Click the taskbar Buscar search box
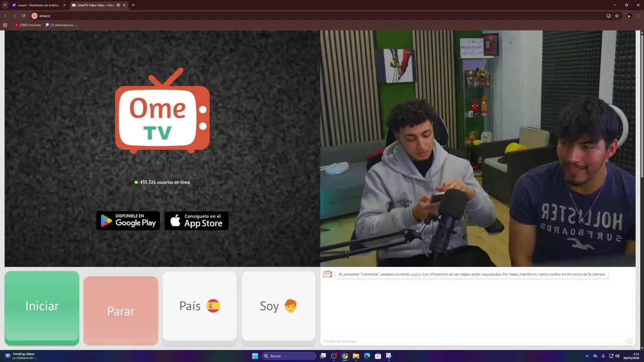644x362 pixels. (x=289, y=356)
